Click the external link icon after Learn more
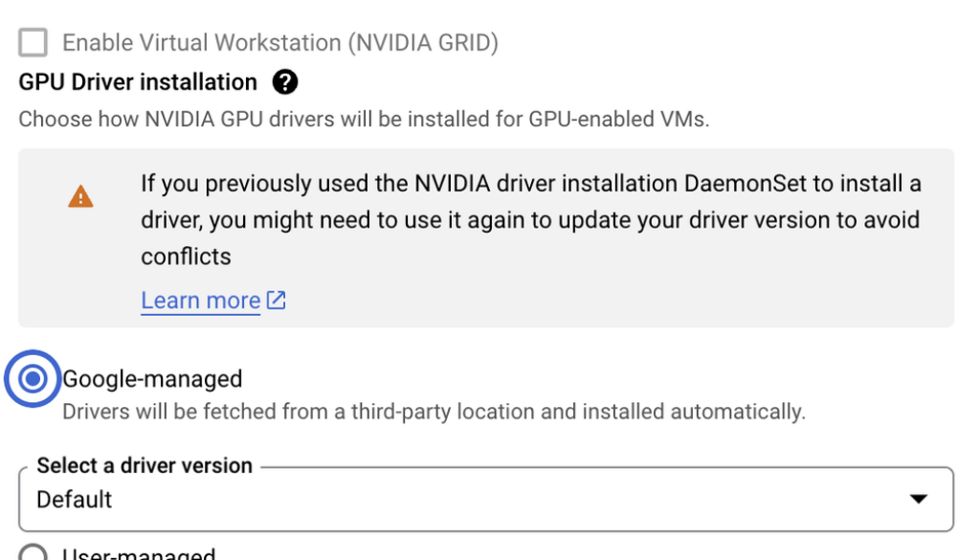 pos(277,301)
